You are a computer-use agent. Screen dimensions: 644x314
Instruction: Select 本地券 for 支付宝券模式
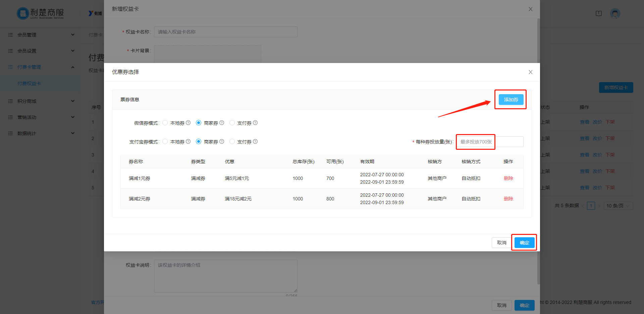(x=165, y=141)
